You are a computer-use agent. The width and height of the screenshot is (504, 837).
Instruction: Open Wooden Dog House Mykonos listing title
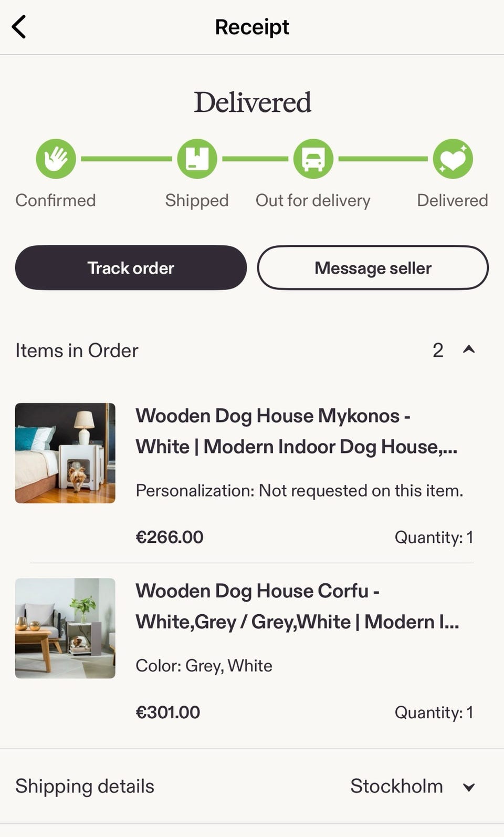296,431
